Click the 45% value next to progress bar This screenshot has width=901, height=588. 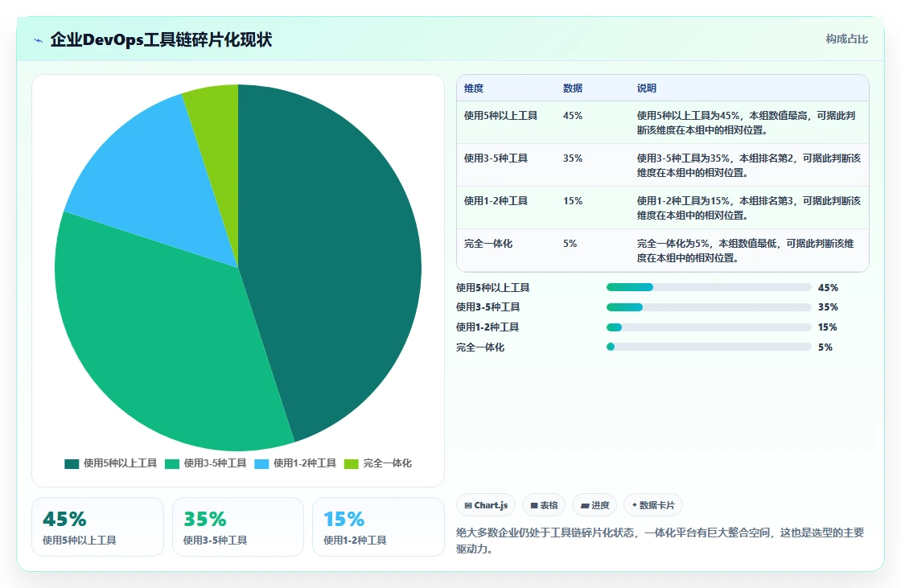(x=828, y=287)
